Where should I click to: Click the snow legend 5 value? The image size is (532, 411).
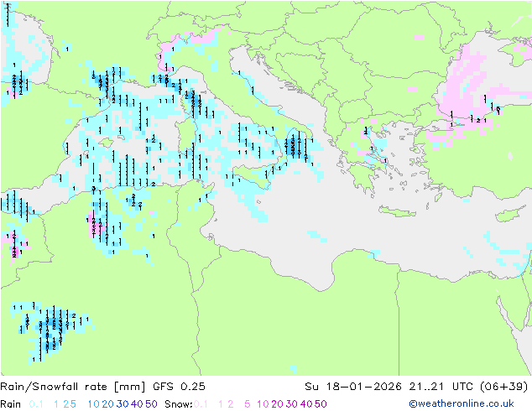tap(247, 404)
